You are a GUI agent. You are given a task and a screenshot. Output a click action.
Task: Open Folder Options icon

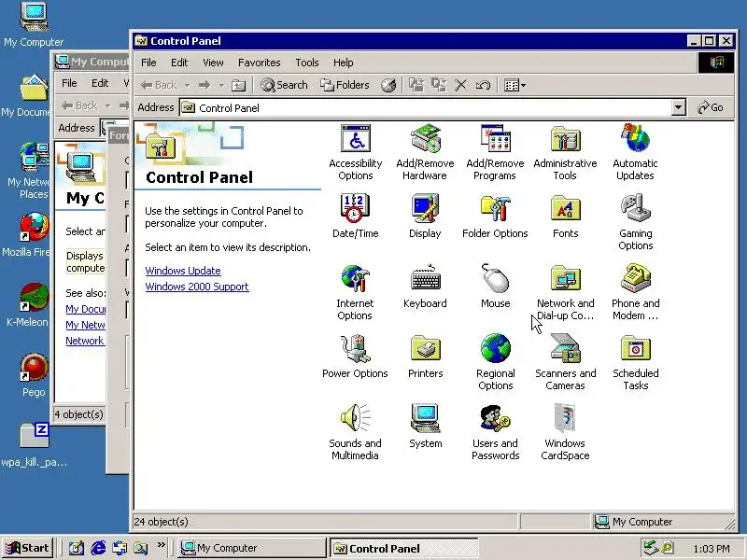[495, 216]
